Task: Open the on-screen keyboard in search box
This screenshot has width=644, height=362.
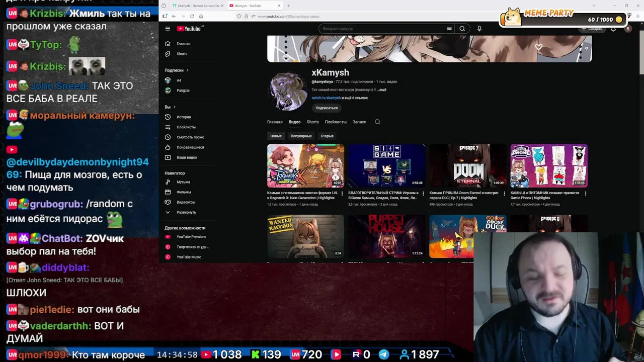Action: (449, 29)
